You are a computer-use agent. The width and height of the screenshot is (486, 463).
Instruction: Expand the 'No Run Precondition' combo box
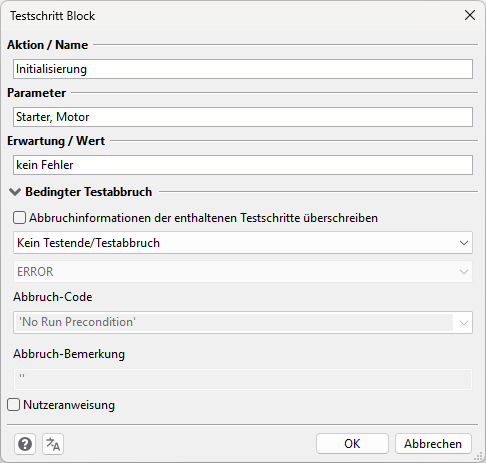(x=243, y=322)
